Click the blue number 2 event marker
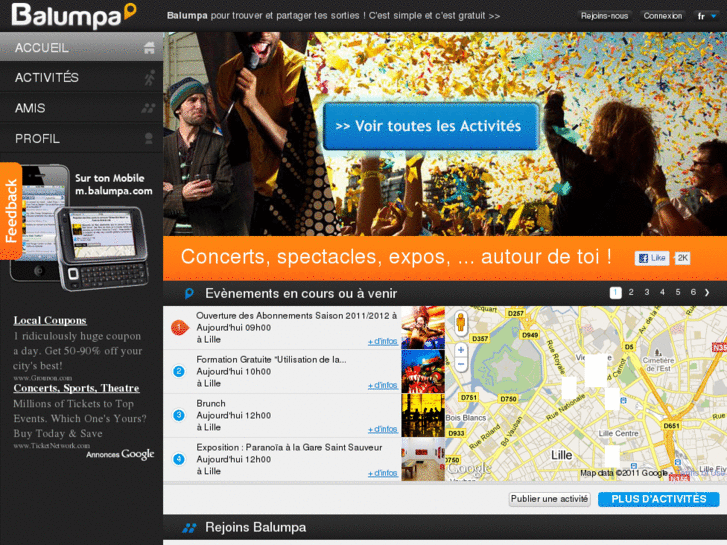Screen dimensions: 727x545 pos(179,372)
